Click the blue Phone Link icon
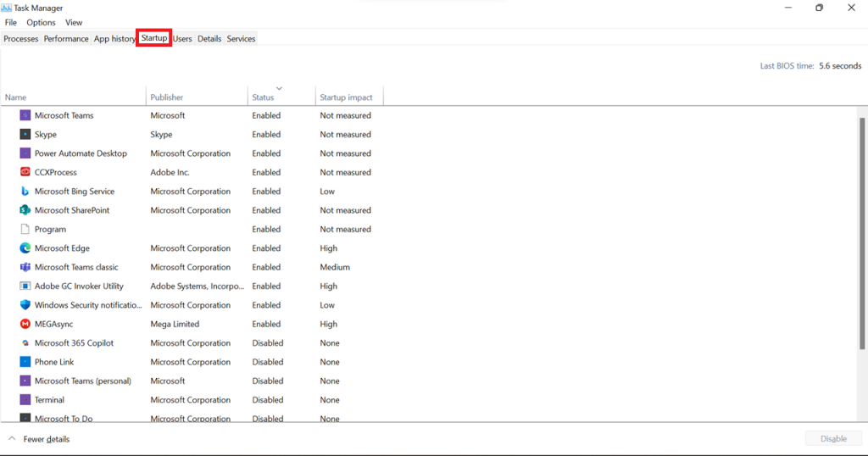868x456 pixels. (25, 362)
